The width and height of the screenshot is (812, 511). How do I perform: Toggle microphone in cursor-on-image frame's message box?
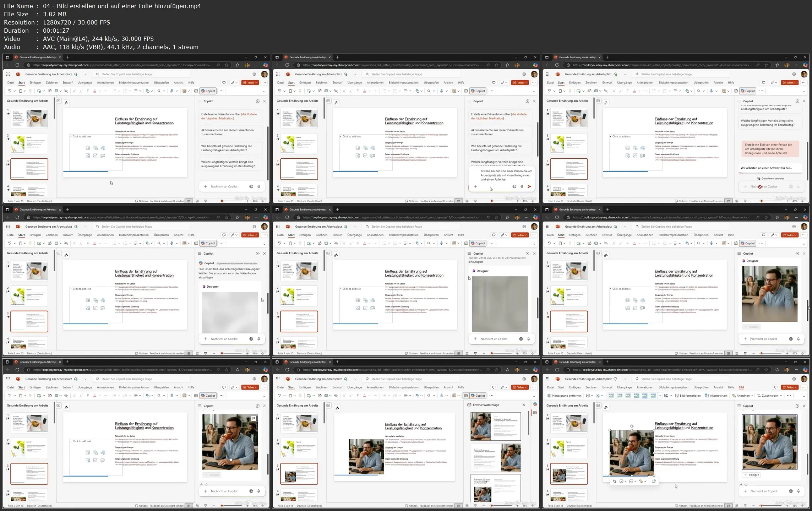[259, 491]
